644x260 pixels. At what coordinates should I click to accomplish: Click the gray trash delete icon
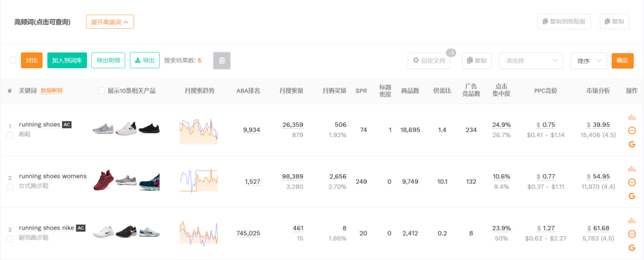click(222, 60)
